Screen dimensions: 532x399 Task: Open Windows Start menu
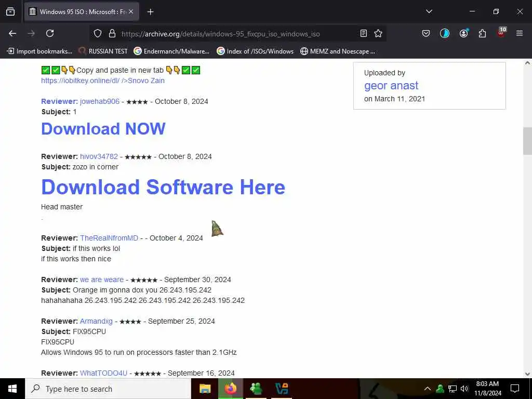pos(12,389)
